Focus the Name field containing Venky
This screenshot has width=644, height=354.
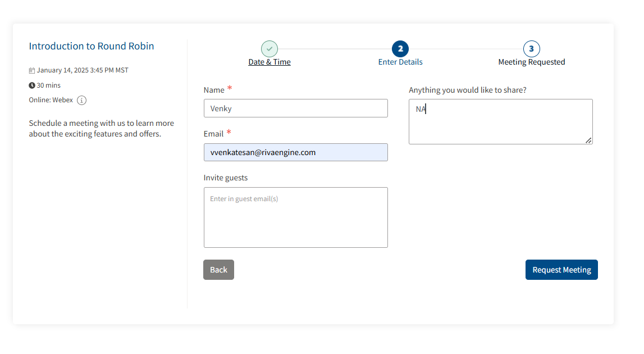pyautogui.click(x=295, y=108)
